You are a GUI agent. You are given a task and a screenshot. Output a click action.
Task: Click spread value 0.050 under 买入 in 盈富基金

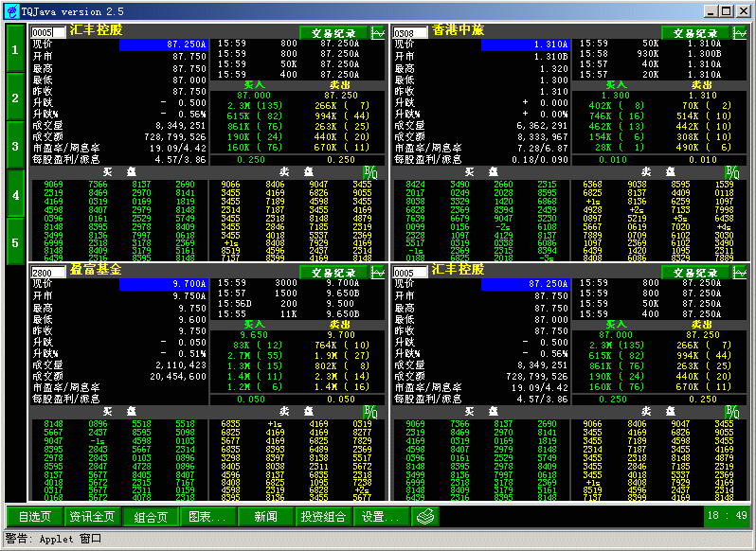coord(251,400)
